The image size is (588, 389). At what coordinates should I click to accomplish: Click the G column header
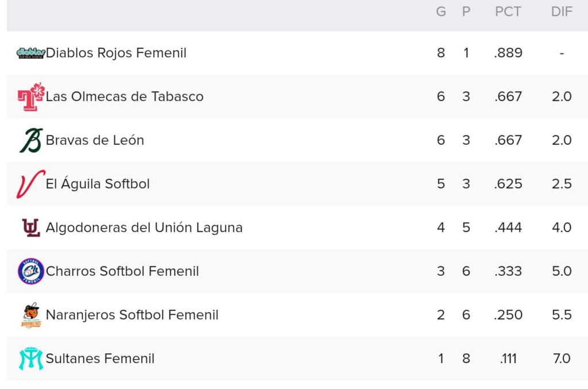(x=441, y=11)
